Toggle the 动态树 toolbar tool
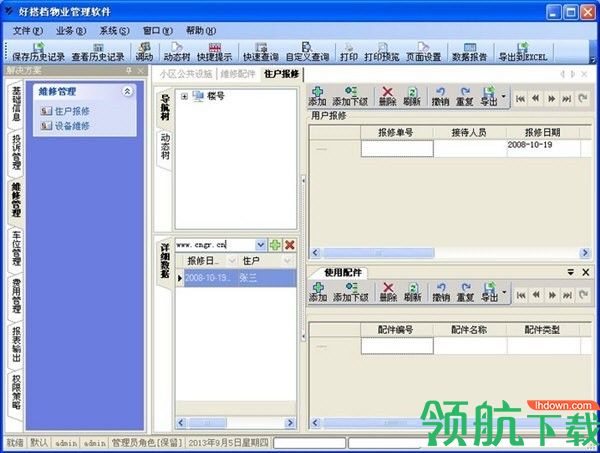Image resolution: width=600 pixels, height=453 pixels. tap(176, 52)
